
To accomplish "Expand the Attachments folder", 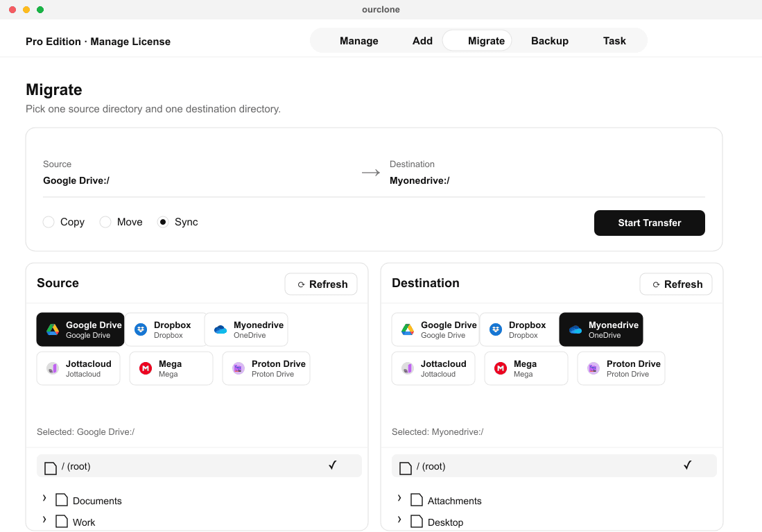I will pos(399,498).
